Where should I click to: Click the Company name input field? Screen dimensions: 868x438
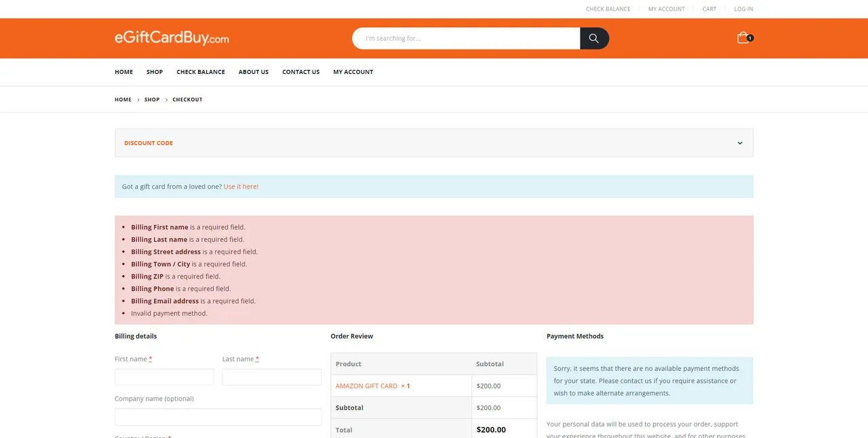coord(218,417)
